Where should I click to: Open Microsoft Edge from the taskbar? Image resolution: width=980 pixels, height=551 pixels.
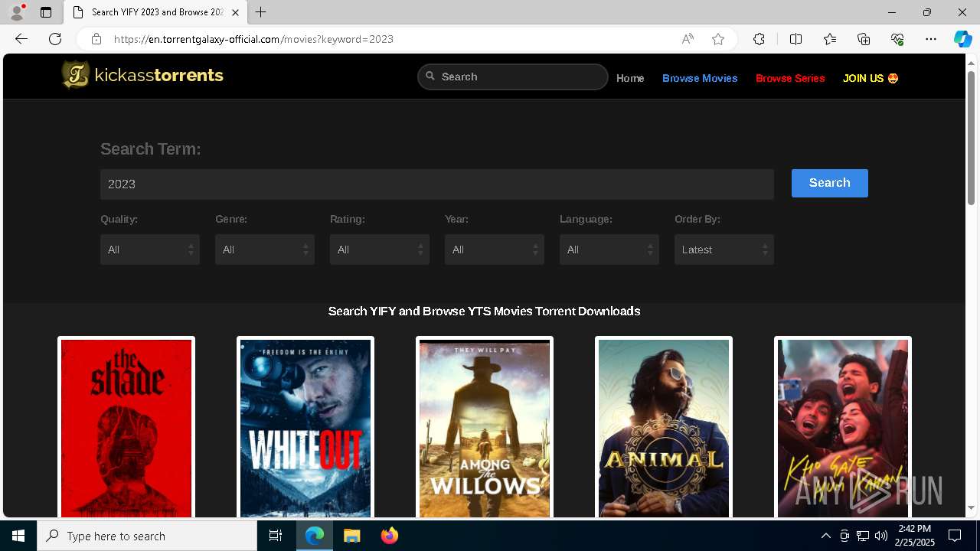315,536
